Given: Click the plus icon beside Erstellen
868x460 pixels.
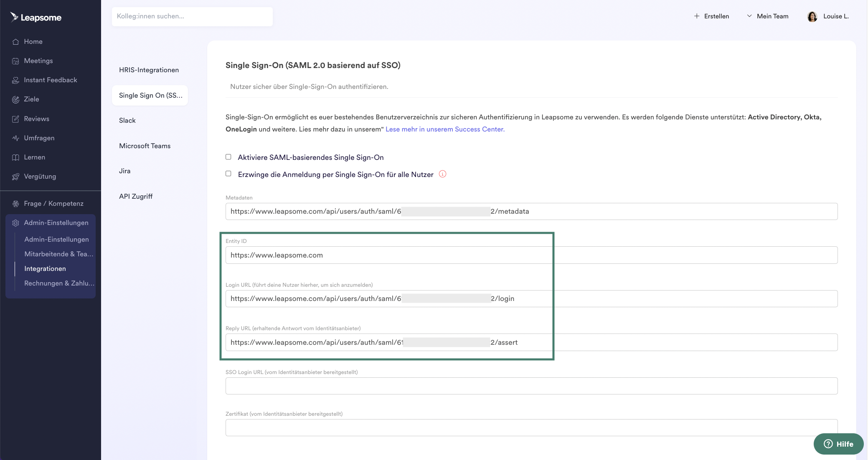Looking at the screenshot, I should tap(697, 16).
